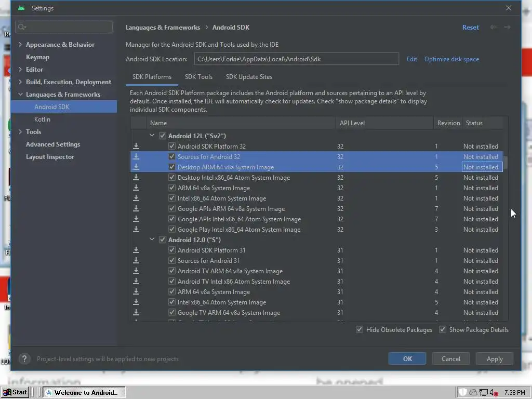Open the Start menu button
The height and width of the screenshot is (399, 532).
pyautogui.click(x=15, y=392)
